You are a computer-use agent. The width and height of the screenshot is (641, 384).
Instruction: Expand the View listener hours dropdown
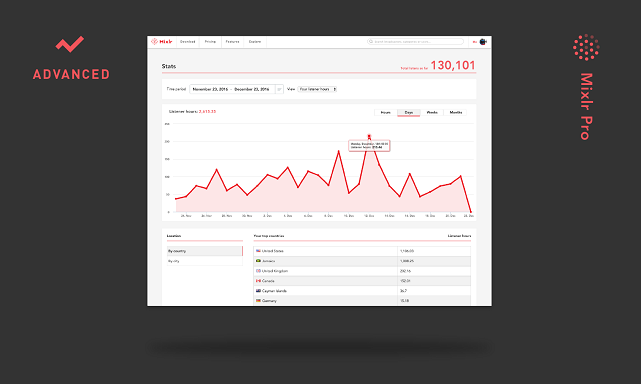coord(317,89)
